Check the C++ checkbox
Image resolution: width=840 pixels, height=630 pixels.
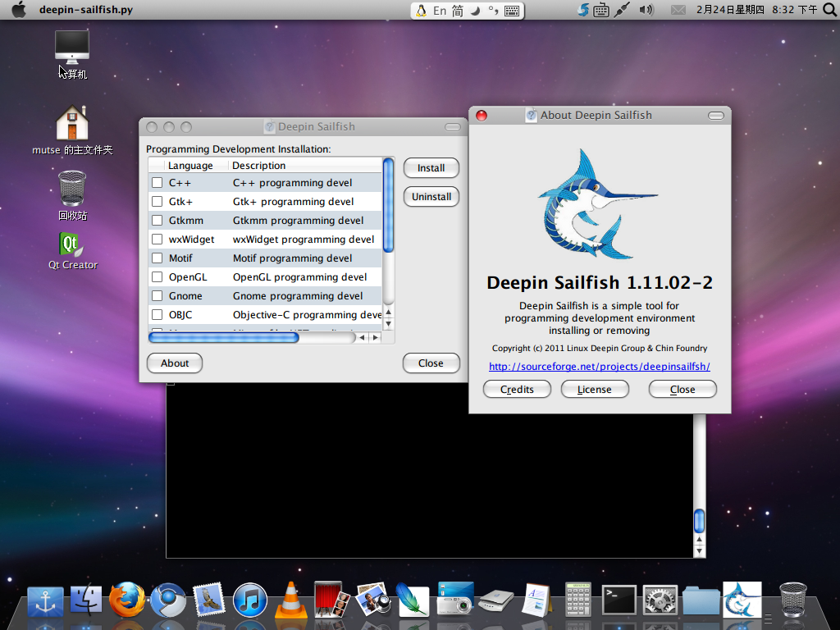157,183
